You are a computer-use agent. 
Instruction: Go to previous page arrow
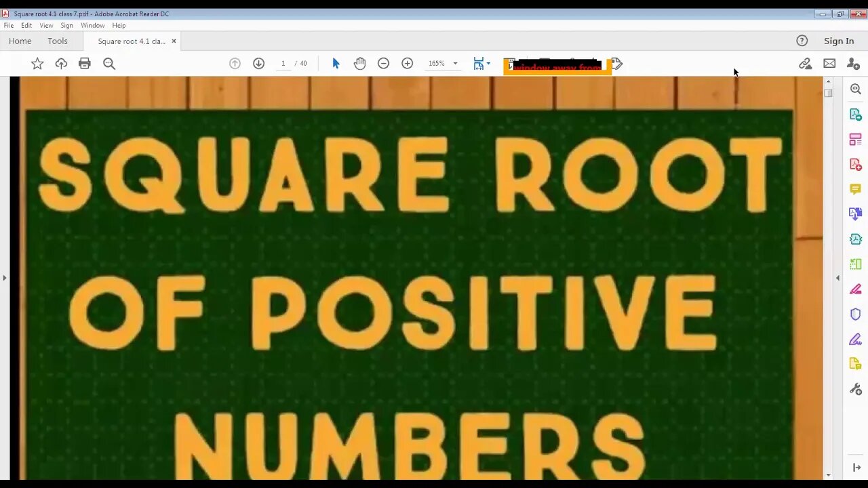[x=235, y=63]
